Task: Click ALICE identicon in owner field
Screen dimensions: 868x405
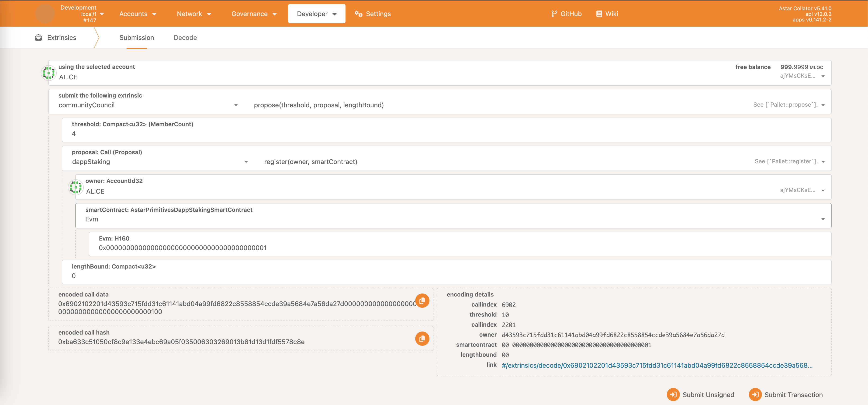Action: [x=76, y=187]
